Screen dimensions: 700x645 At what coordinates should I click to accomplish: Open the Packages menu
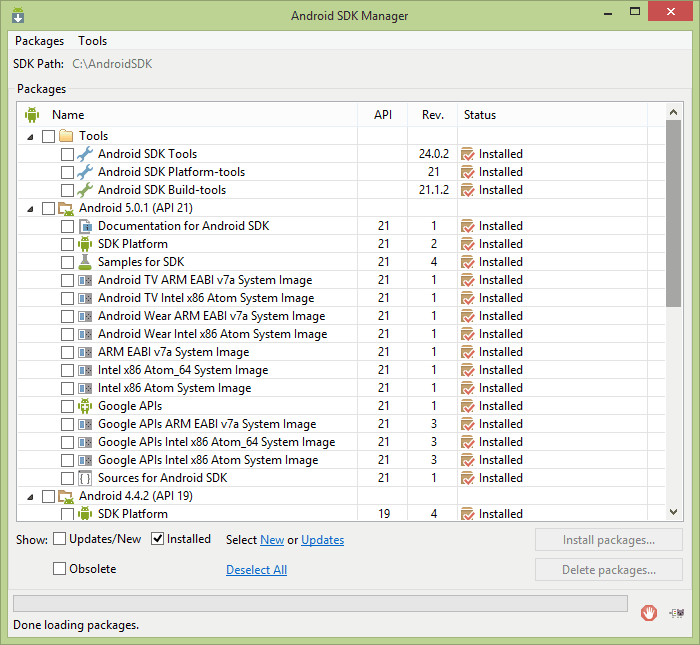click(39, 41)
